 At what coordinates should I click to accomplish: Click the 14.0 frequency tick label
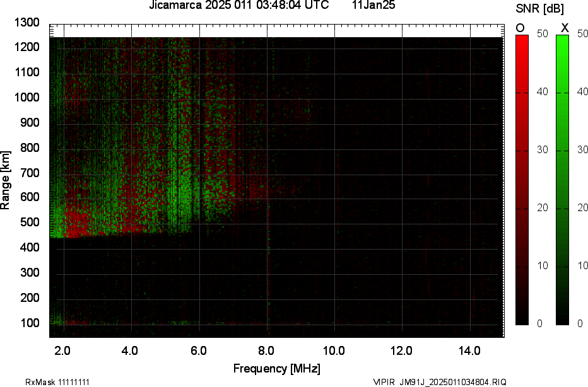pyautogui.click(x=469, y=351)
